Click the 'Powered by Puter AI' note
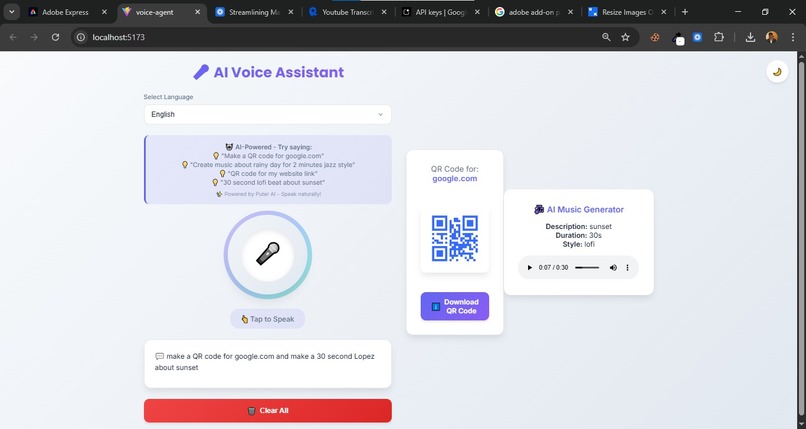 268,194
